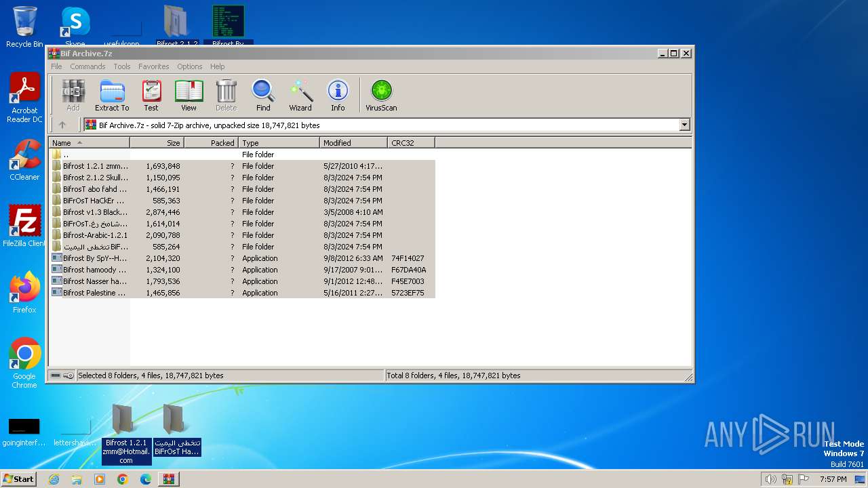
Task: Go up one folder with arrow button
Action: coord(62,125)
